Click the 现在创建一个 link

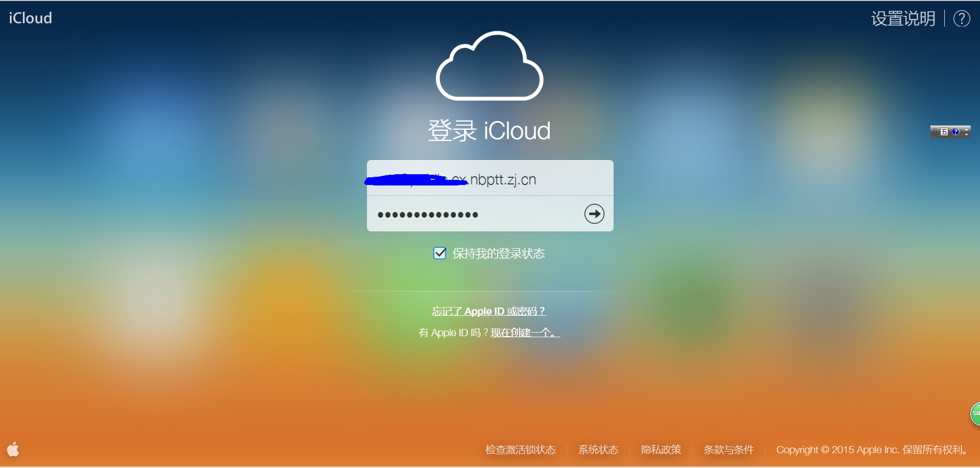(525, 333)
